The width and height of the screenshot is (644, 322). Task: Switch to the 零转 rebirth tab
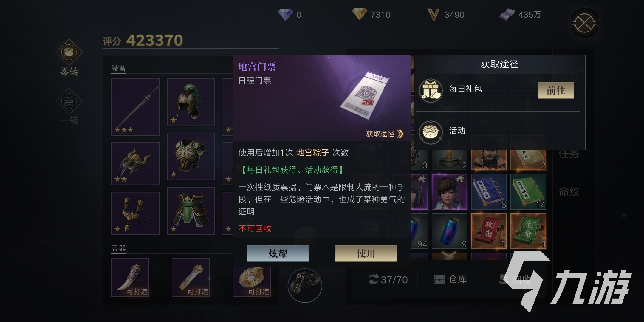pos(69,58)
